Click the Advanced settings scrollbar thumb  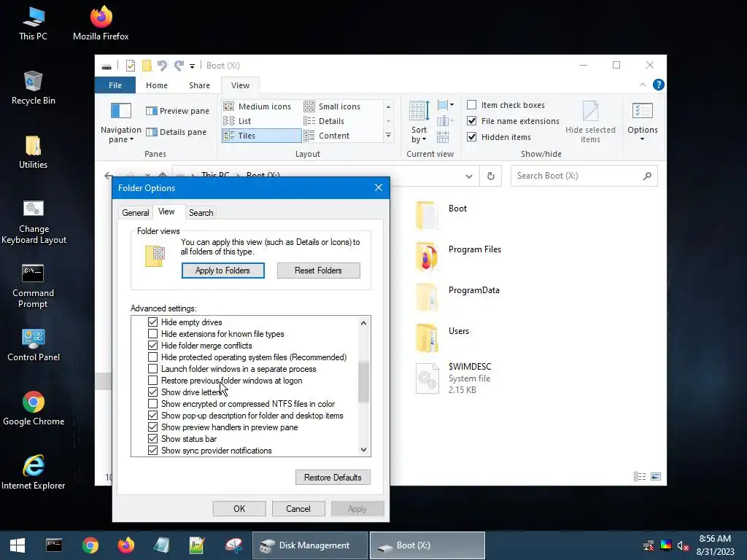pyautogui.click(x=363, y=382)
